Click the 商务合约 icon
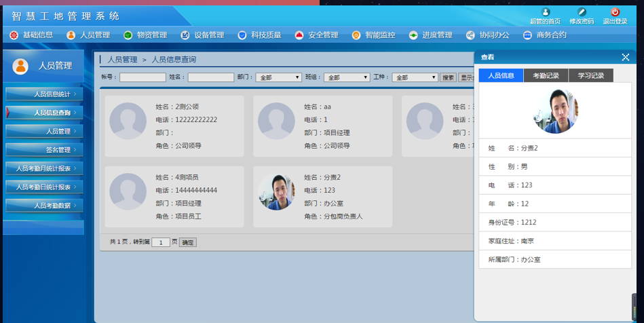644x323 pixels. click(527, 35)
